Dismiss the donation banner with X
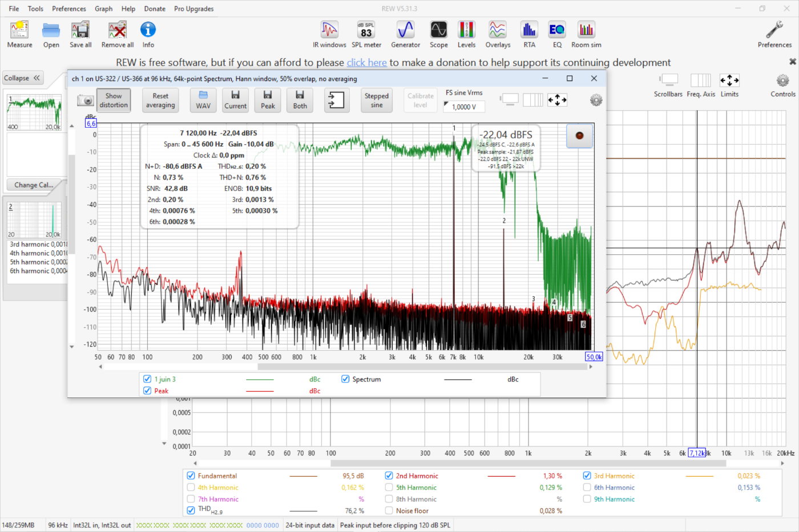 pos(792,62)
